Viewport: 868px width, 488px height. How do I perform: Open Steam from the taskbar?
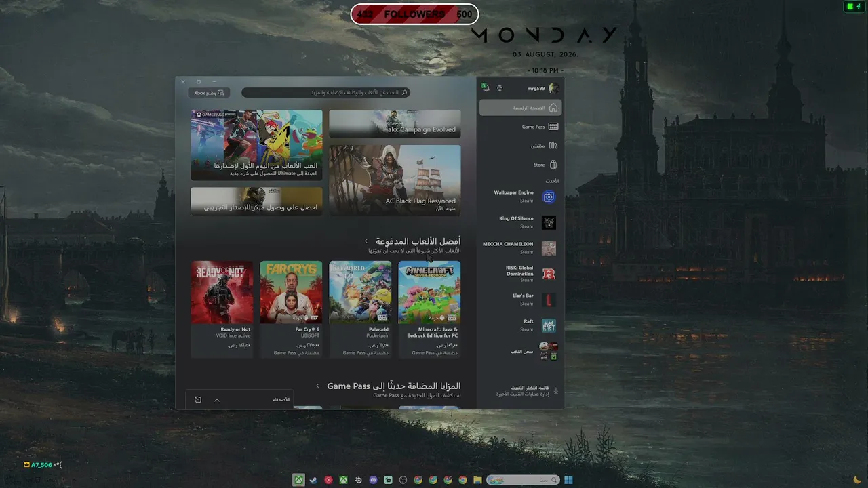click(x=313, y=480)
